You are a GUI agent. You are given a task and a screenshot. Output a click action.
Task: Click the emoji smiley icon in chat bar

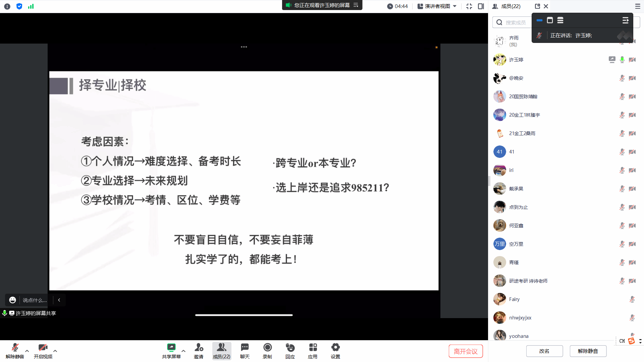(12, 300)
